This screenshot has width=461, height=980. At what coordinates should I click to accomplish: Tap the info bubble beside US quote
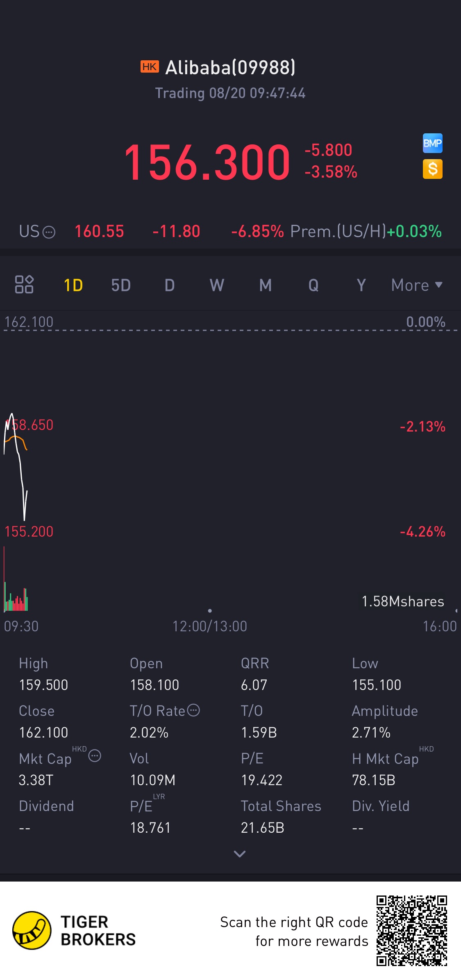[49, 232]
